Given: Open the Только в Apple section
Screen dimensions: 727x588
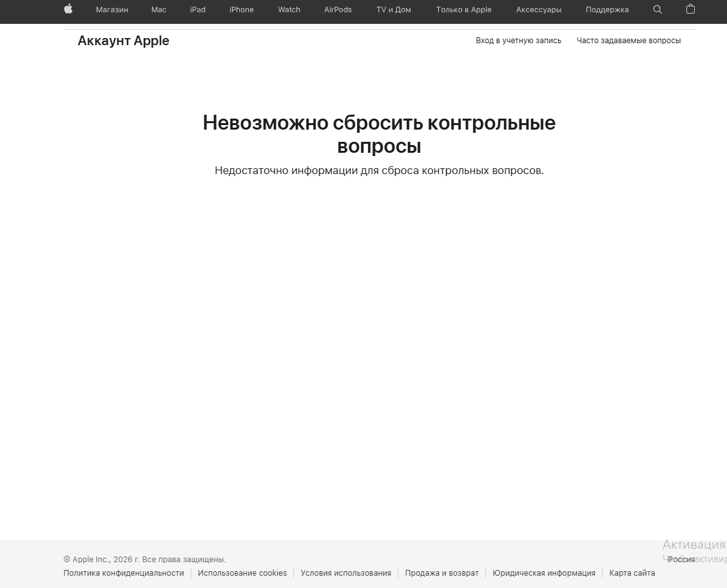Looking at the screenshot, I should click(x=463, y=10).
